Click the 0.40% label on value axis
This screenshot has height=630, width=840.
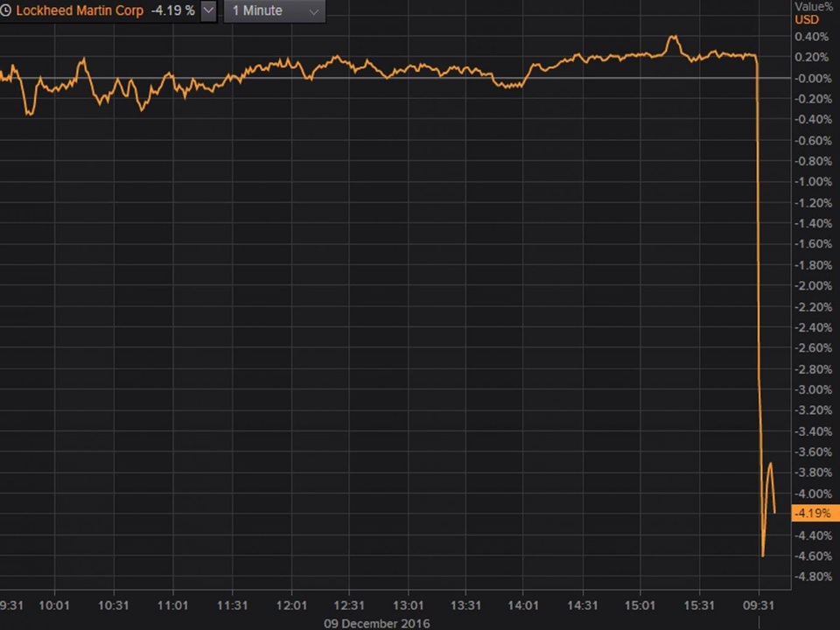point(811,37)
